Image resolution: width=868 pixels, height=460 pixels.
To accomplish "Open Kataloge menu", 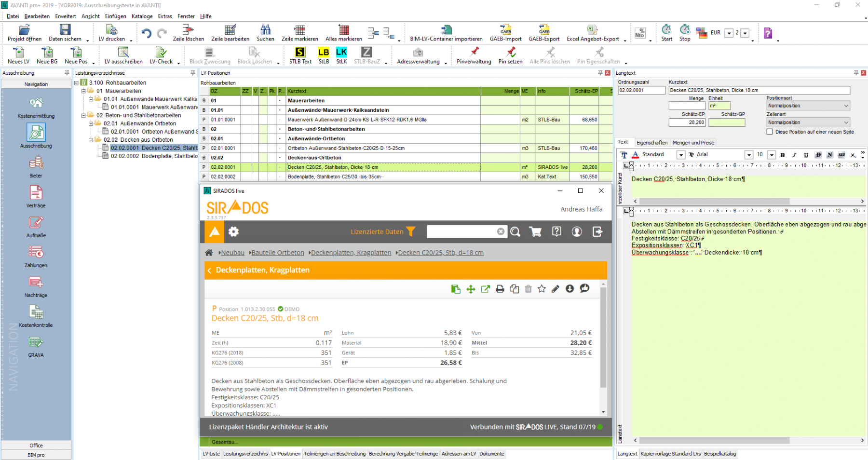I will (142, 16).
